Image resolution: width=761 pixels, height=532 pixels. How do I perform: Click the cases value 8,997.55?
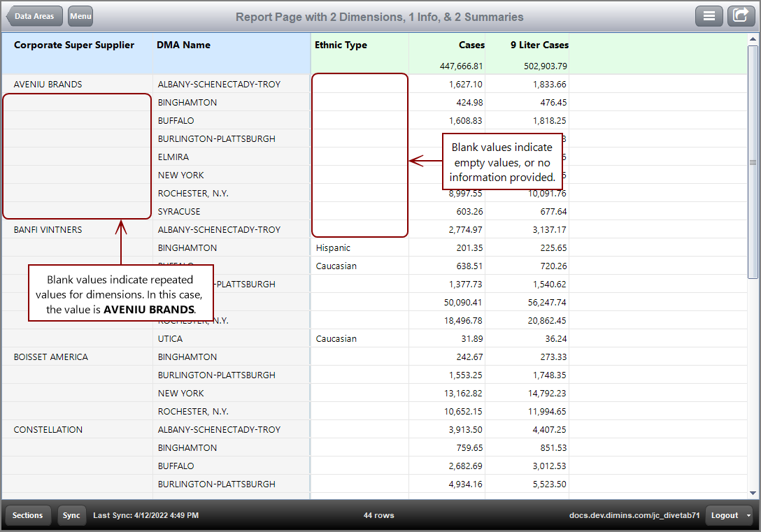coord(465,194)
